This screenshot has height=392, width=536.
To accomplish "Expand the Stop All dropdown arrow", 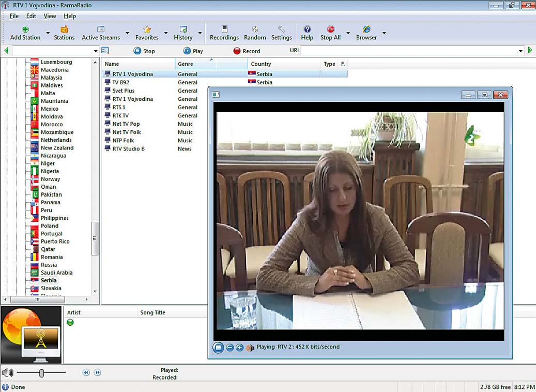I will pyautogui.click(x=348, y=33).
